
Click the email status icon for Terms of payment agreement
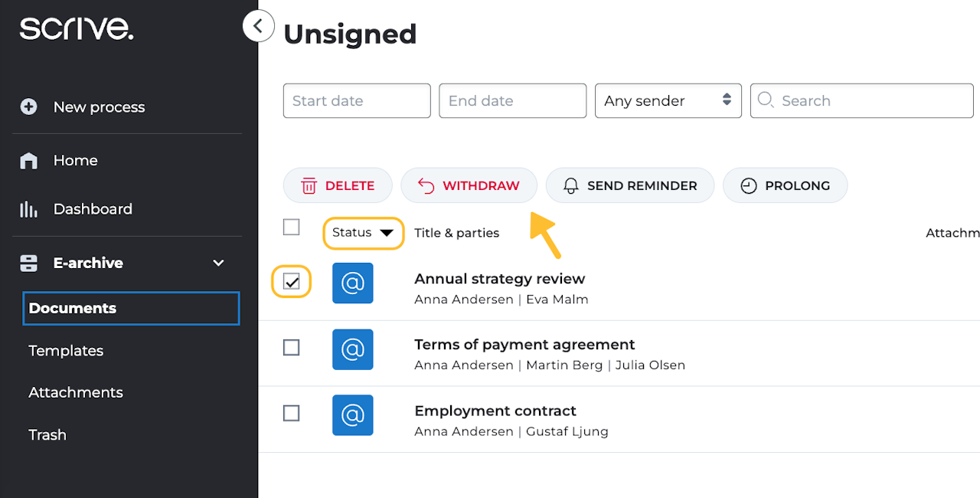coord(352,349)
